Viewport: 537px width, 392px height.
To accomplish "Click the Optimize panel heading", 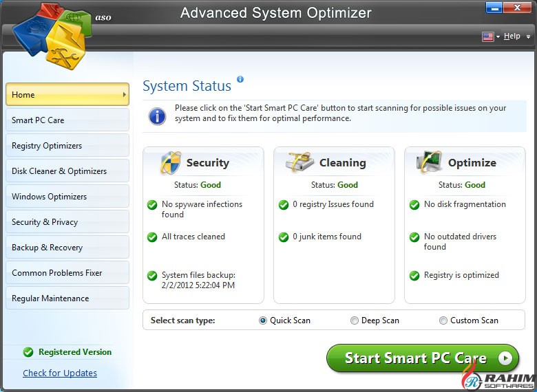I will [x=472, y=163].
